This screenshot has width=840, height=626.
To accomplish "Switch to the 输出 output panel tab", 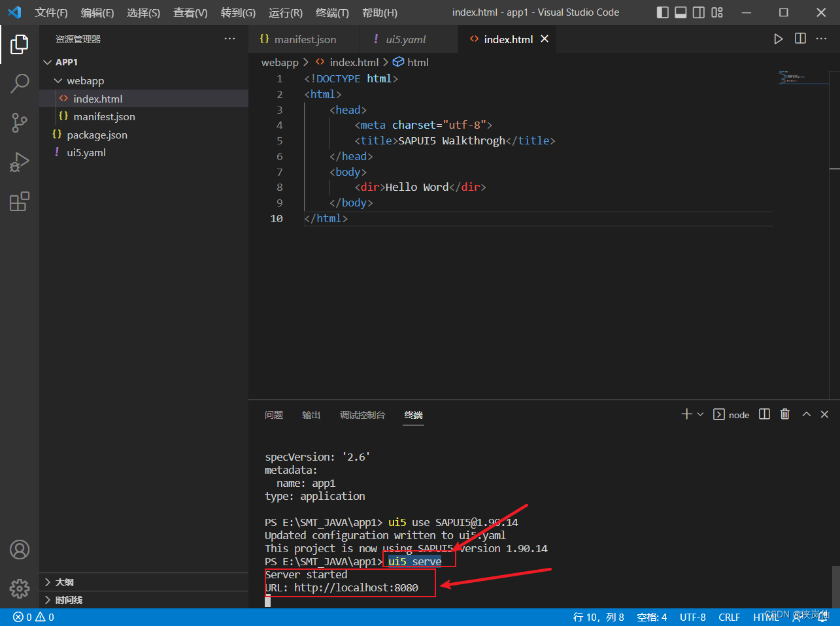I will 311,415.
